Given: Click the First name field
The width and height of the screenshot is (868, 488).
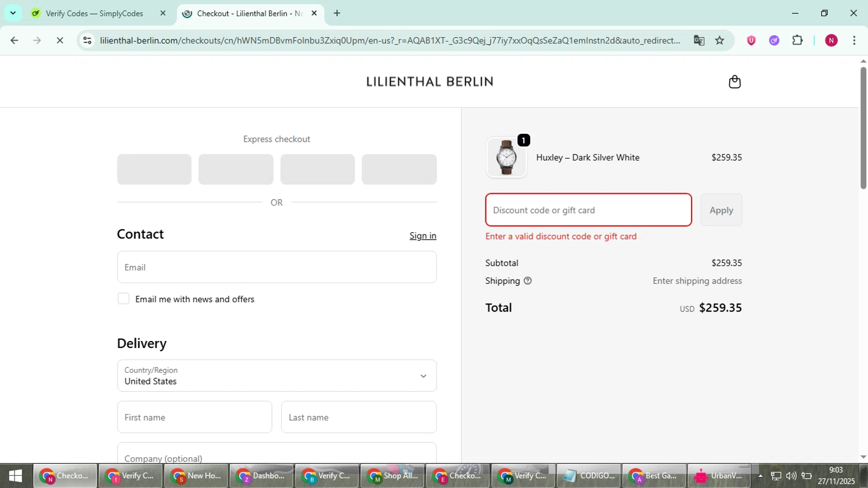Looking at the screenshot, I should pos(194,417).
